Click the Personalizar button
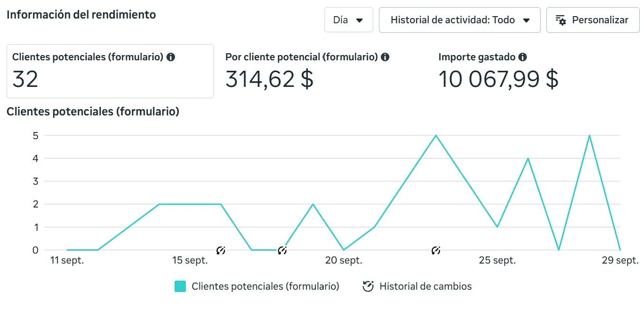This screenshot has width=644, height=331. 593,20
